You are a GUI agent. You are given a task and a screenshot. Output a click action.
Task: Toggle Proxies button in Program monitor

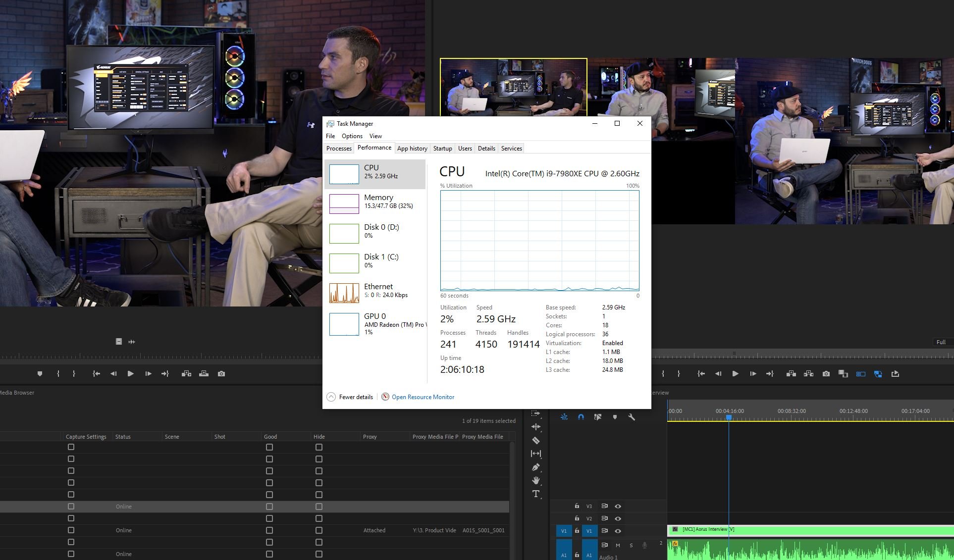878,374
